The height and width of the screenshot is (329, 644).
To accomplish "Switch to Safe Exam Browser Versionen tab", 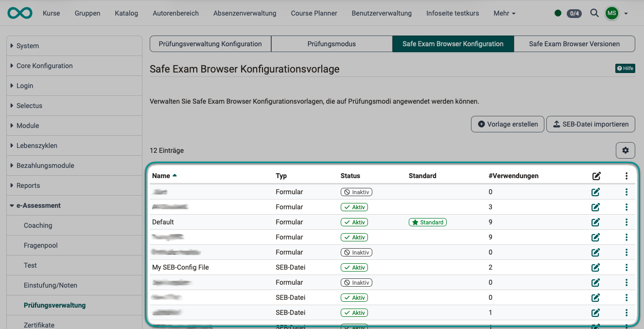I will point(574,44).
